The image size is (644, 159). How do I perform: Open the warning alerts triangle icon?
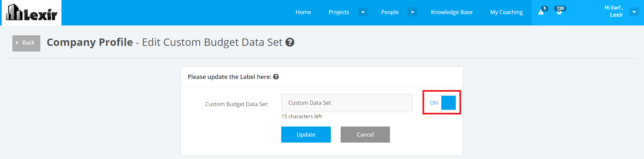(541, 12)
